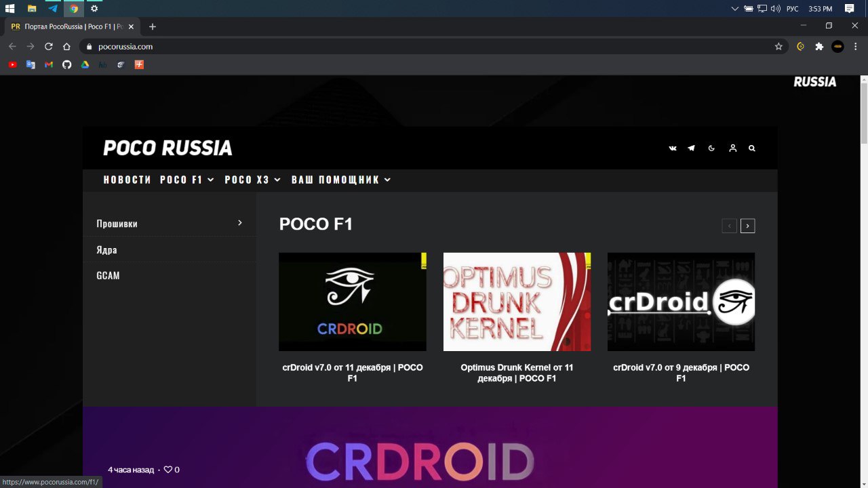The width and height of the screenshot is (868, 488).
Task: Click the browser Back arrow
Action: (12, 47)
